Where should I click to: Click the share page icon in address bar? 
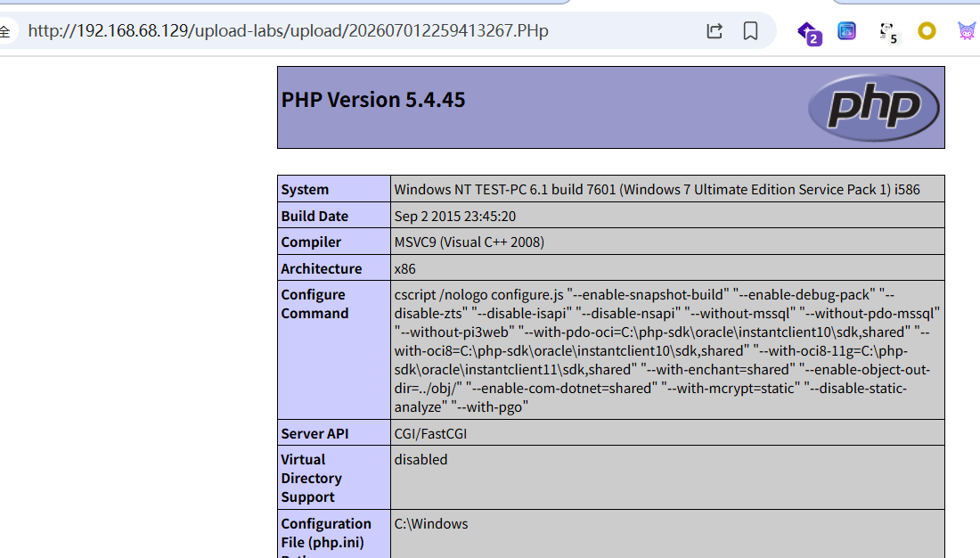click(715, 30)
